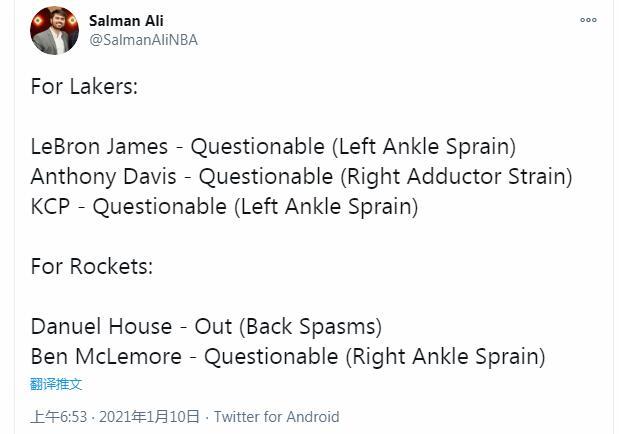
Task: Click the 'For Lakers:' heading text
Action: click(x=84, y=86)
